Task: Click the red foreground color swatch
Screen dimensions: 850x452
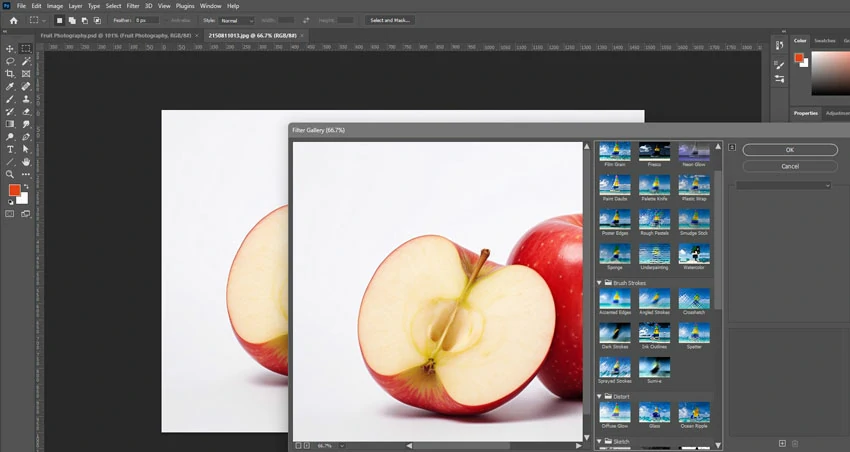Action: 15,190
